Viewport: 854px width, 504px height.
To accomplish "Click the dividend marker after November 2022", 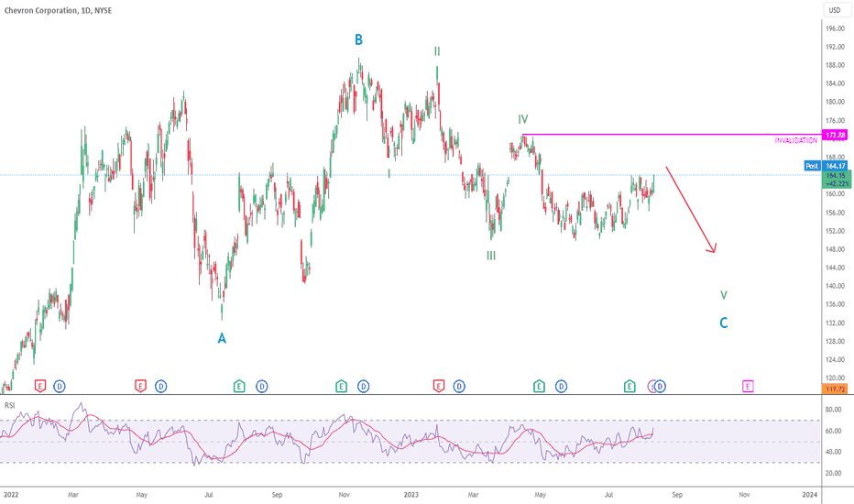I will [363, 387].
